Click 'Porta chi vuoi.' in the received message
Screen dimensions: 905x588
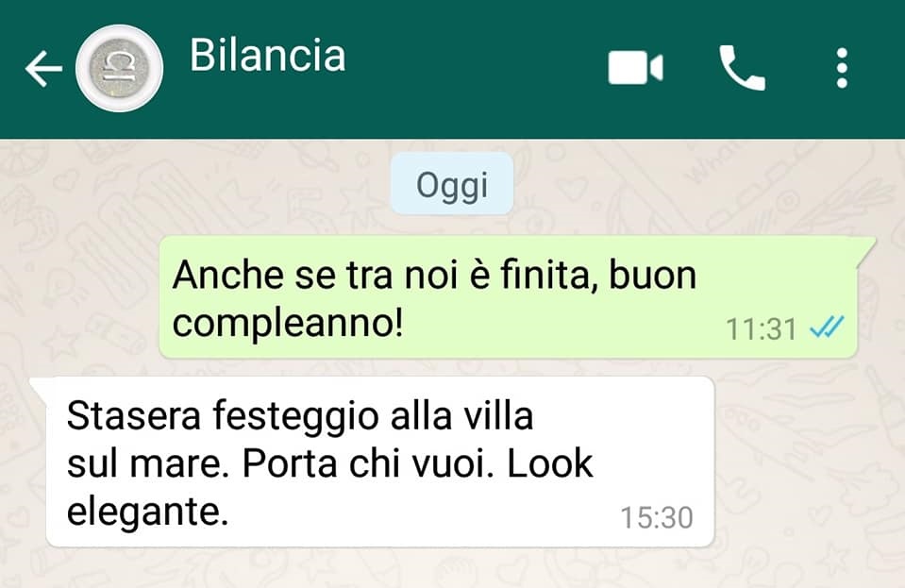369,463
